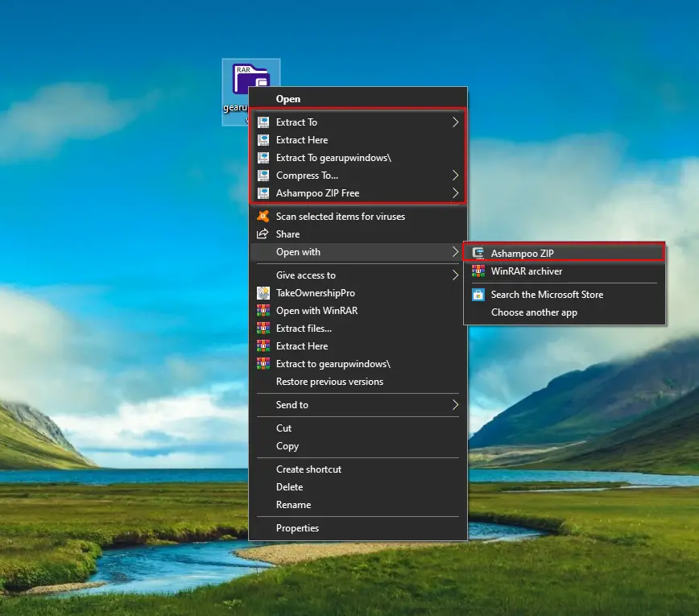This screenshot has width=699, height=616.
Task: Select Rename in the context menu
Action: pyautogui.click(x=358, y=505)
